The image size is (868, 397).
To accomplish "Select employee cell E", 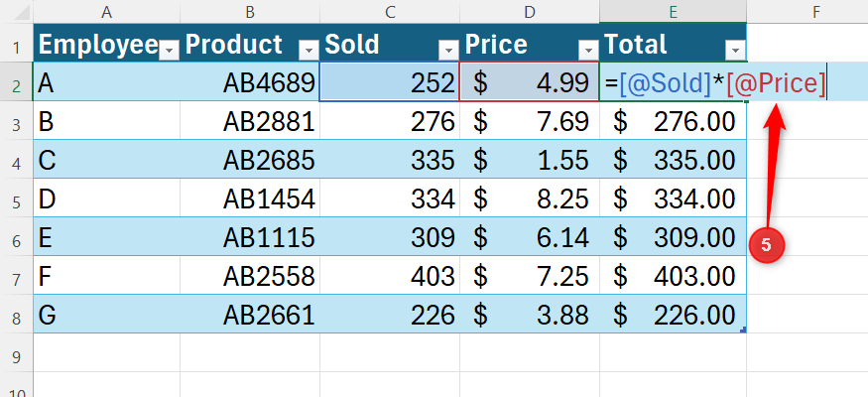I will tap(107, 236).
